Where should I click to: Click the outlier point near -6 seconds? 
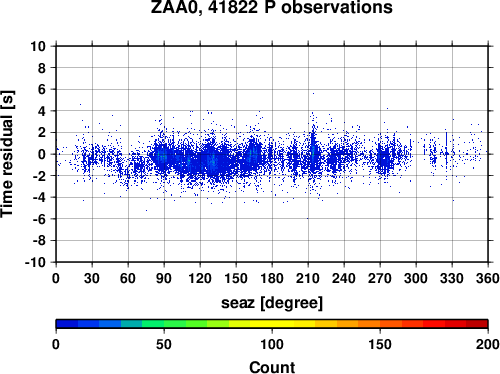pos(307,218)
